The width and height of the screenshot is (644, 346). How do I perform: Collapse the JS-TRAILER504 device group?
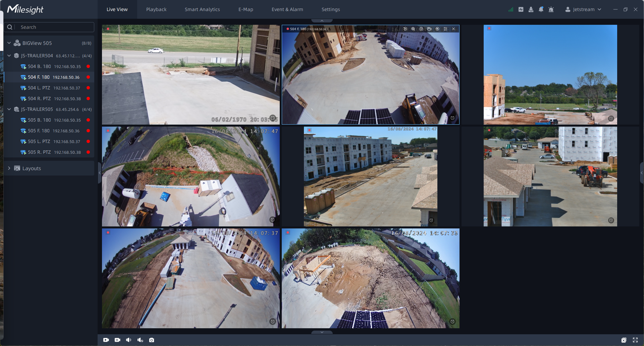(x=9, y=56)
